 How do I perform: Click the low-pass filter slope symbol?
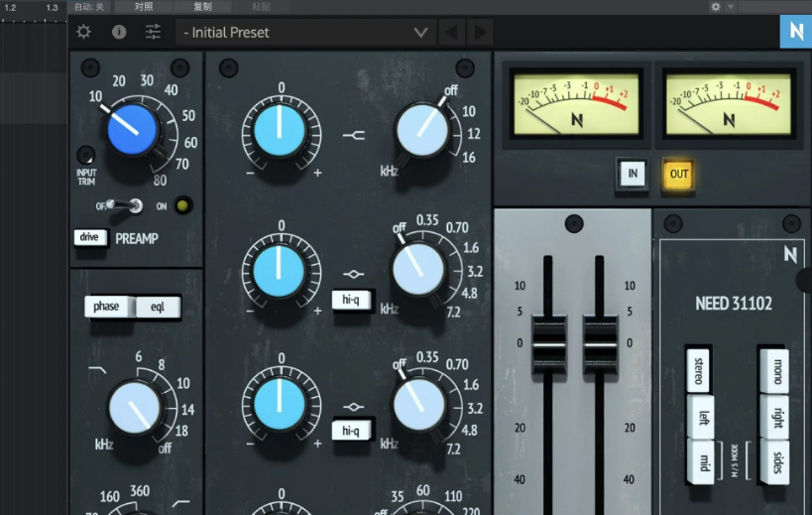pyautogui.click(x=97, y=370)
